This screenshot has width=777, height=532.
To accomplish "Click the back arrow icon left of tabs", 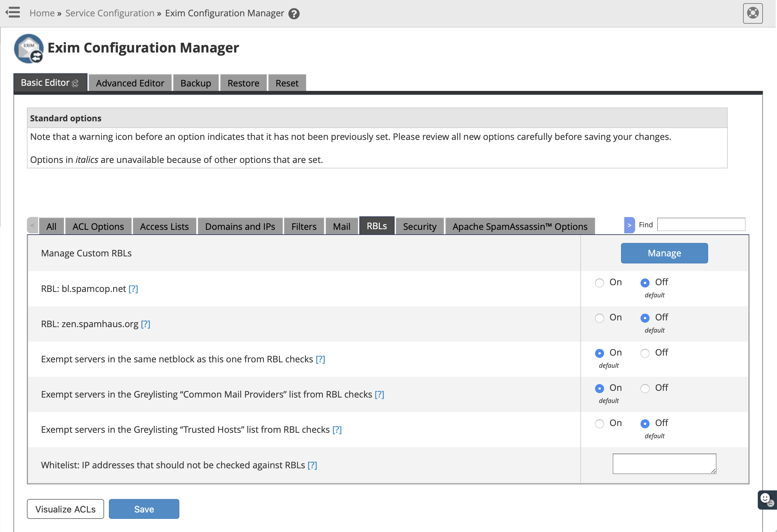I will (x=33, y=225).
